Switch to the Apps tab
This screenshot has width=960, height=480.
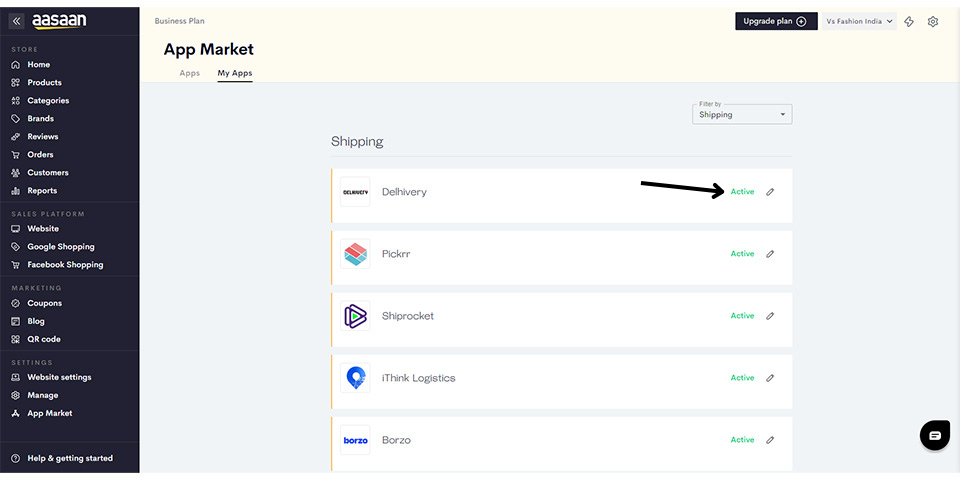190,73
